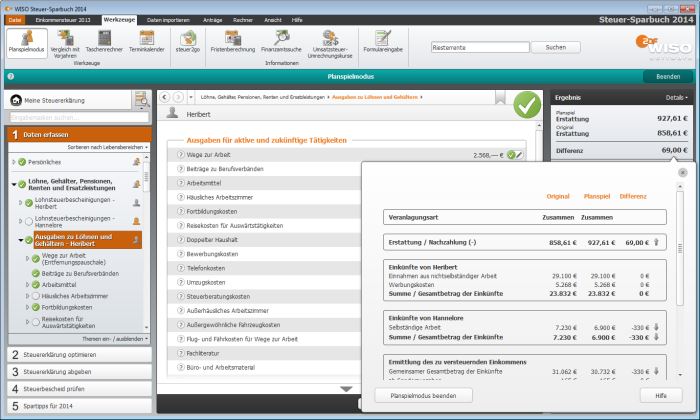Viewport: 700px width, 420px height.
Task: Open the Fristenberechnung tool
Action: tap(233, 42)
